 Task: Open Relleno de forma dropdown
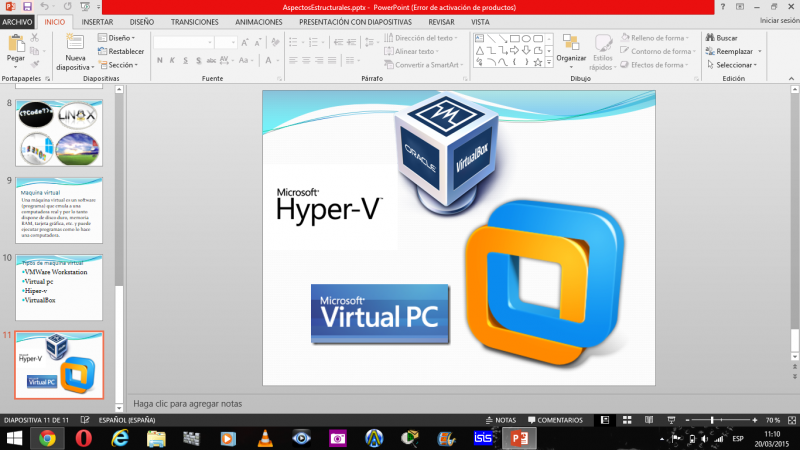655,38
